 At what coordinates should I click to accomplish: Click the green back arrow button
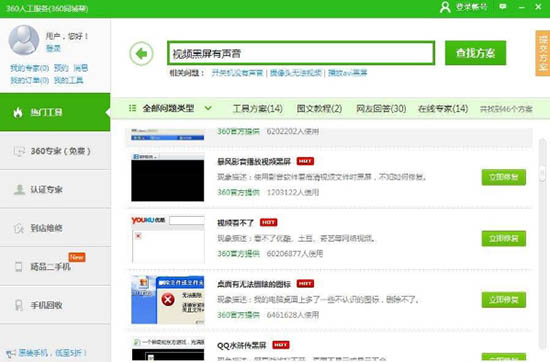coord(141,54)
